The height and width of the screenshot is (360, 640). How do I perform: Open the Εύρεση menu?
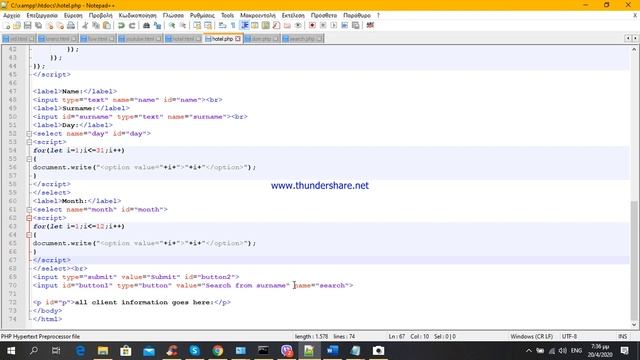73,15
